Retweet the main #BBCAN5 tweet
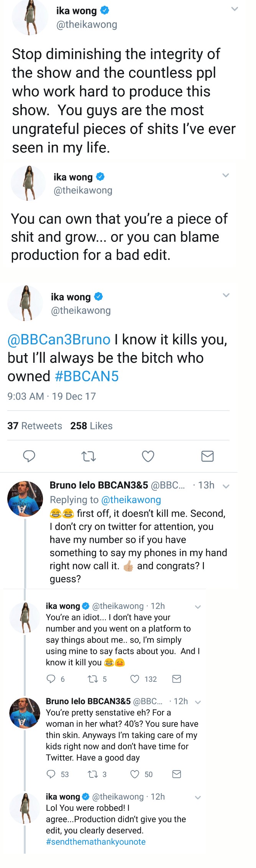The image size is (256, 868). coord(89,456)
